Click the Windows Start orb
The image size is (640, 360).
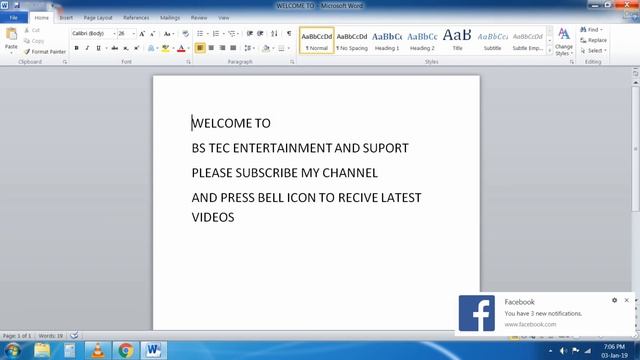tap(13, 351)
